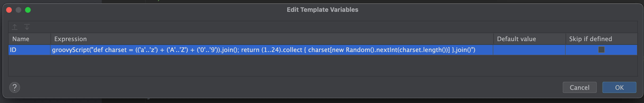644x103 pixels.
Task: Click the empty area below the ID row
Action: click(322, 65)
